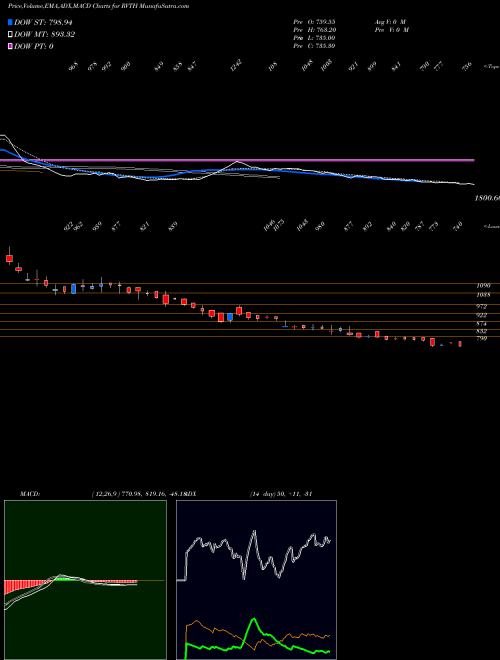This screenshot has width=500, height=660.
Task: Click the '756' last top value label
Action: (467, 67)
